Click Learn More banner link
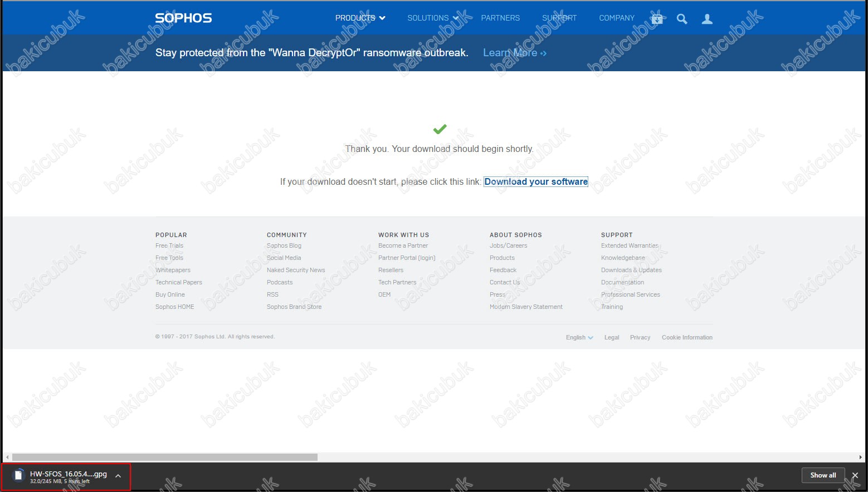This screenshot has height=492, width=868. (x=515, y=53)
